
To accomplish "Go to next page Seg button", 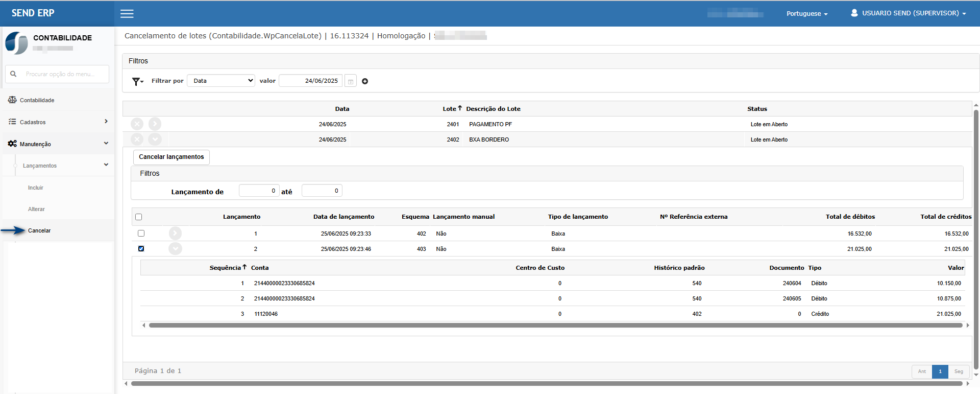I will 959,372.
